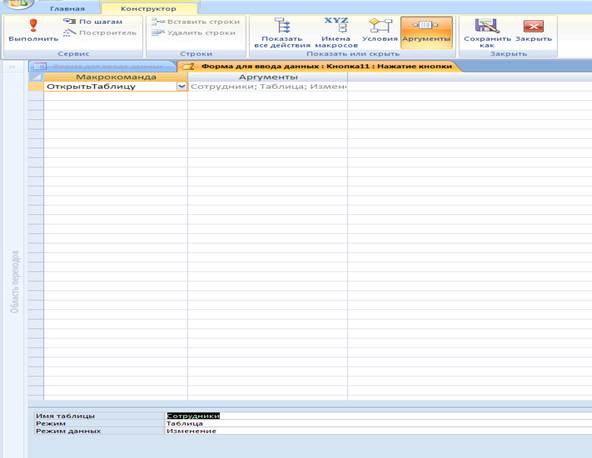The width and height of the screenshot is (592, 458).
Task: Click the Режим field showing Таблица
Action: coord(378,423)
